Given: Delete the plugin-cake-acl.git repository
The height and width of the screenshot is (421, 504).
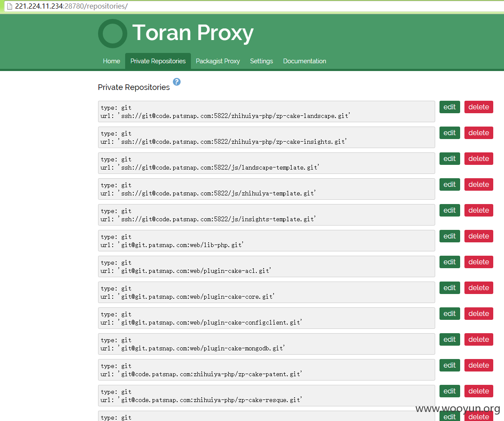Looking at the screenshot, I should pos(479,262).
